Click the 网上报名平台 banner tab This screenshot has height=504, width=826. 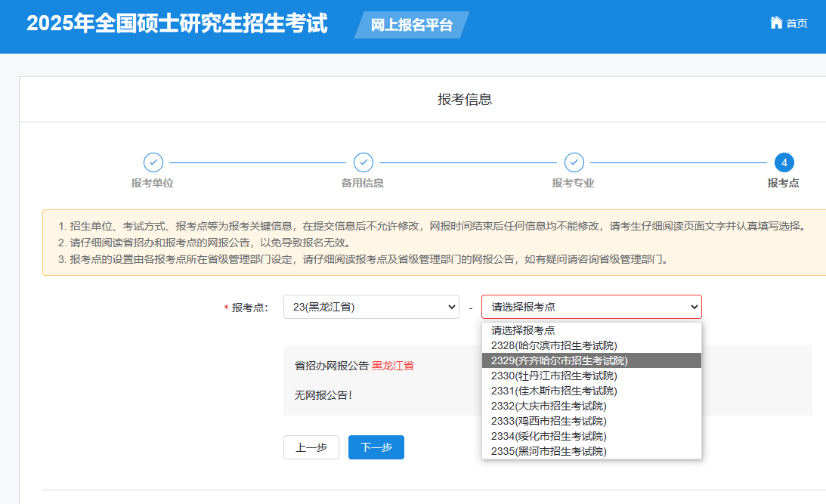click(412, 23)
